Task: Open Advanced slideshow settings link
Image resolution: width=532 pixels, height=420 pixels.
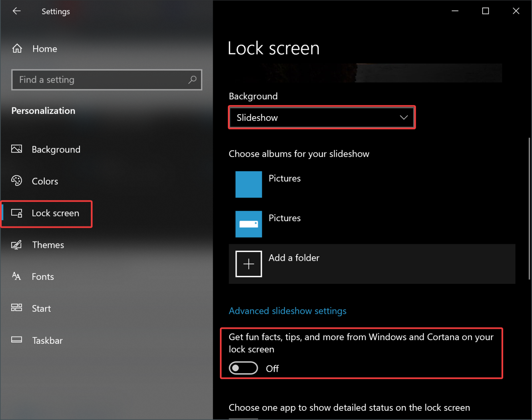Action: click(x=287, y=311)
